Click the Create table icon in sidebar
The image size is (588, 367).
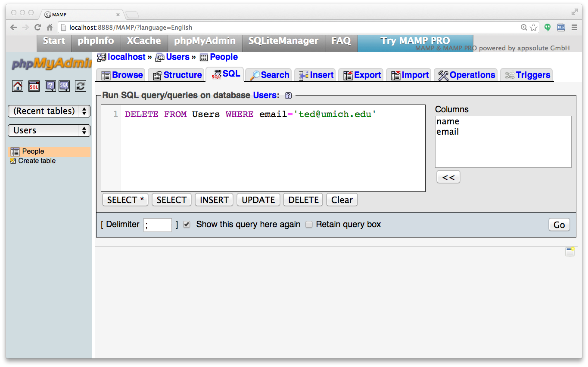pyautogui.click(x=13, y=161)
